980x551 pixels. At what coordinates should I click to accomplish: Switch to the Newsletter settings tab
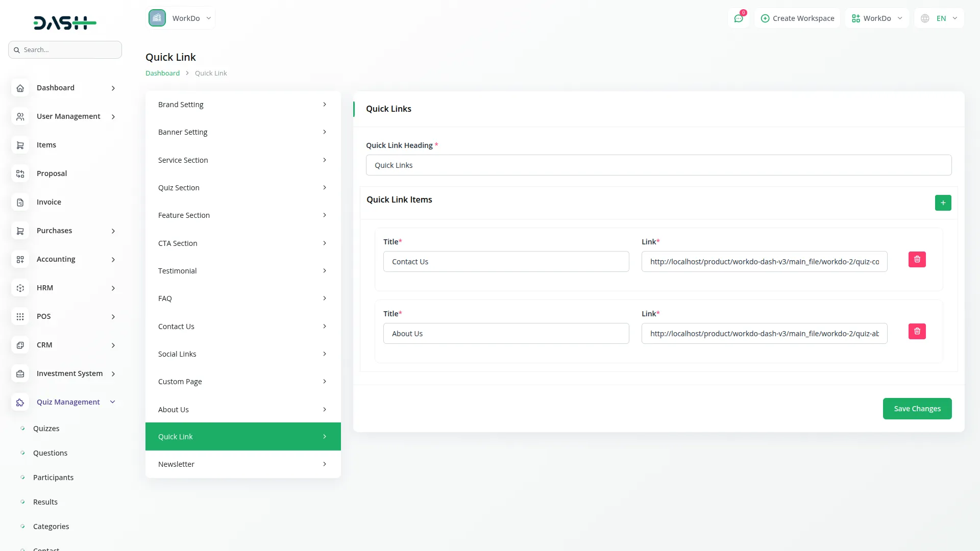[x=242, y=464]
